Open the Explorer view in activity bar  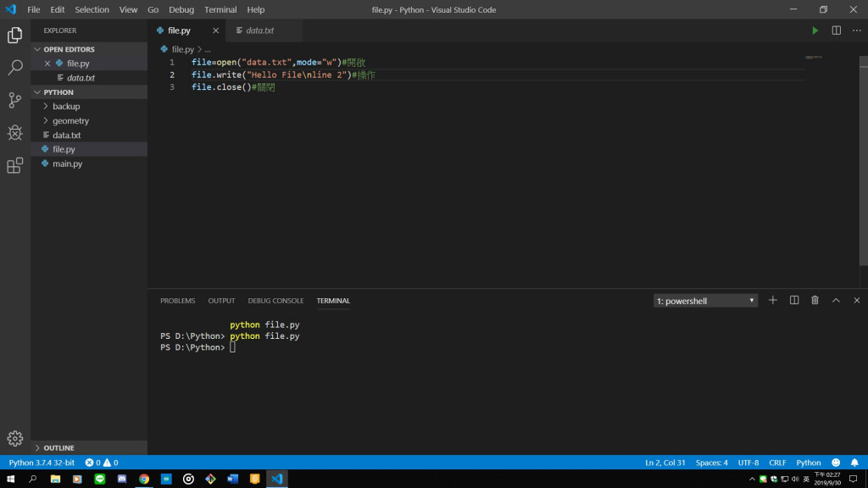15,36
